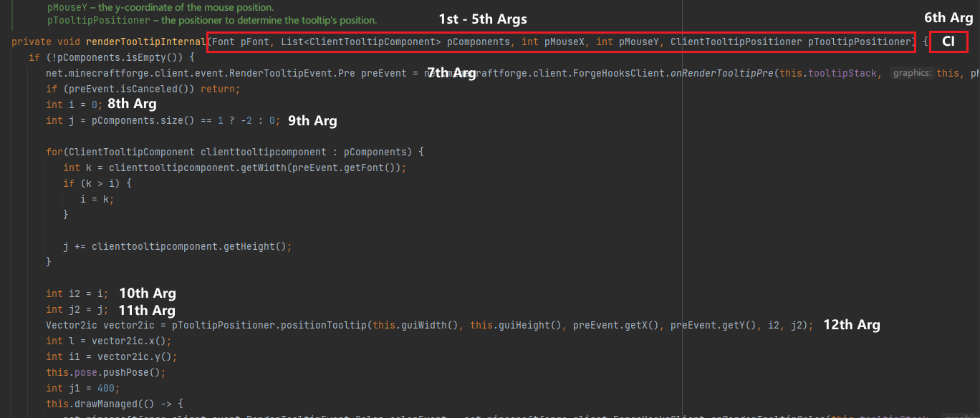The width and height of the screenshot is (980, 418).
Task: Click the drawManaged lambda call
Action: [105, 403]
